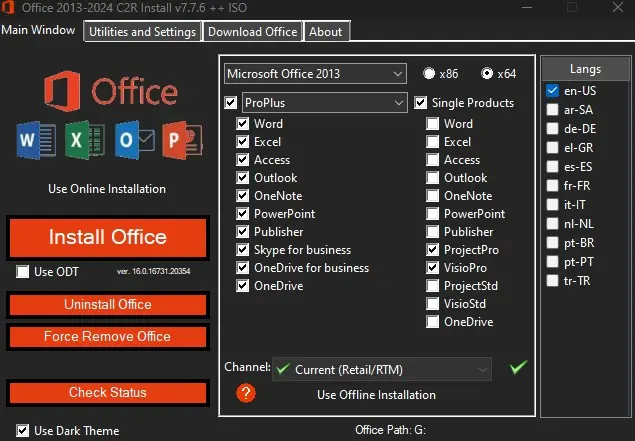The height and width of the screenshot is (441, 635).
Task: Uncheck the VisioPro checkbox
Action: tap(433, 268)
